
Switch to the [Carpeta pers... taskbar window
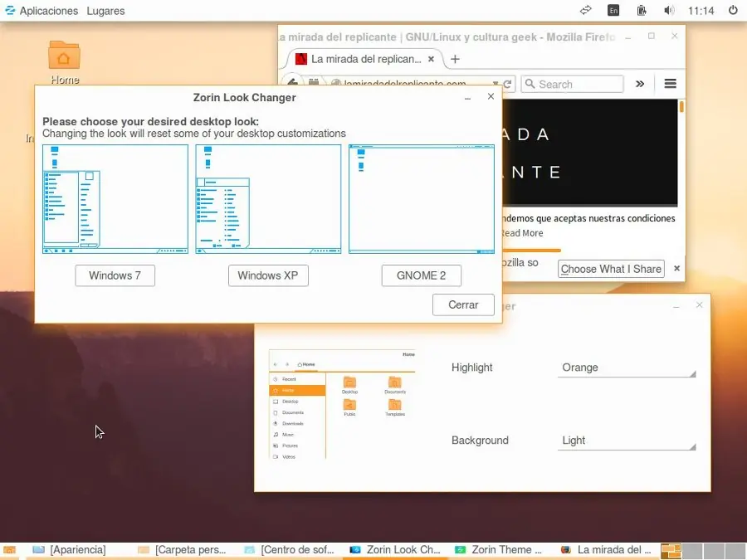(x=182, y=550)
